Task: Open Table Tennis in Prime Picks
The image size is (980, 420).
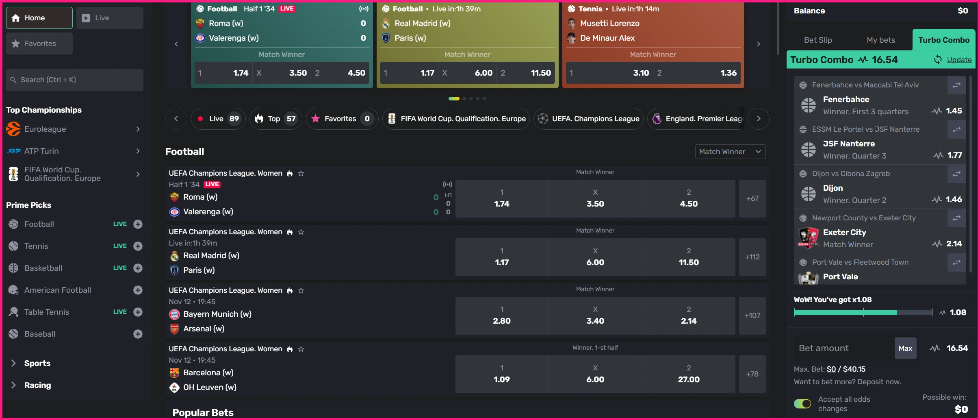Action: [x=47, y=312]
